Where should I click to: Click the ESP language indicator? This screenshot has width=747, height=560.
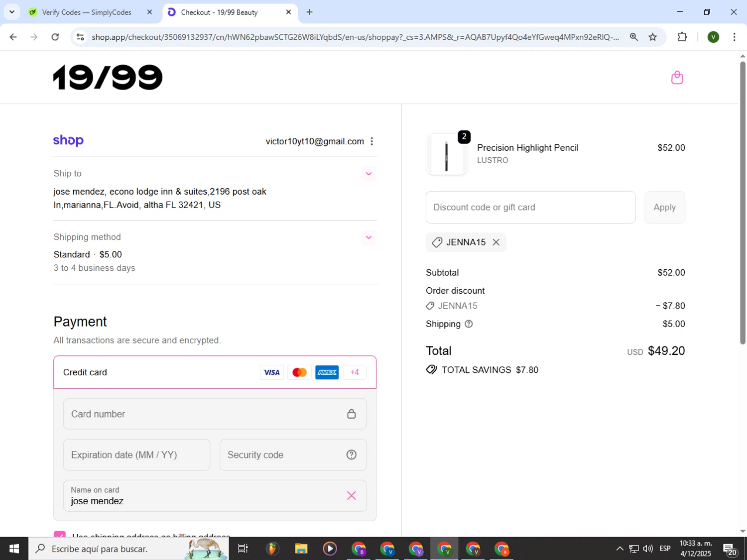click(x=665, y=549)
